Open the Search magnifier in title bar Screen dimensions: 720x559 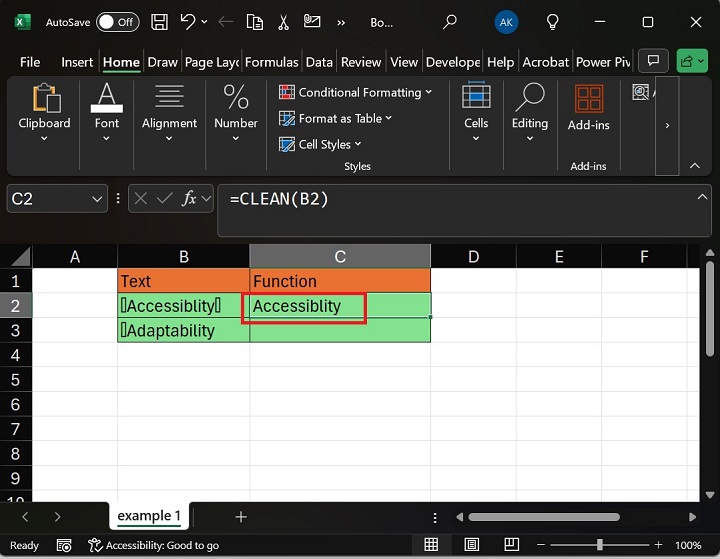(450, 21)
